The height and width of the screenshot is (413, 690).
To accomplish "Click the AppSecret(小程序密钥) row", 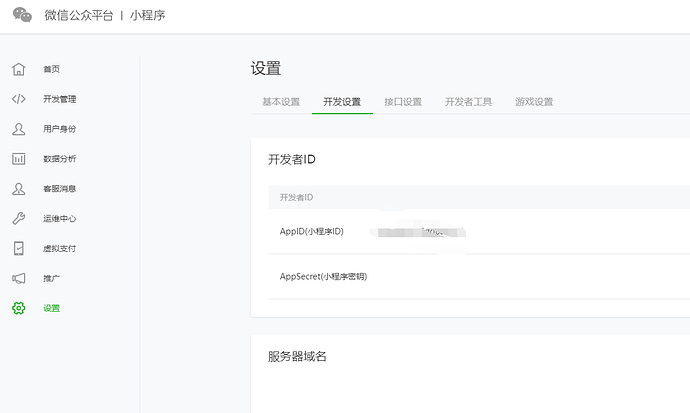I will 324,276.
